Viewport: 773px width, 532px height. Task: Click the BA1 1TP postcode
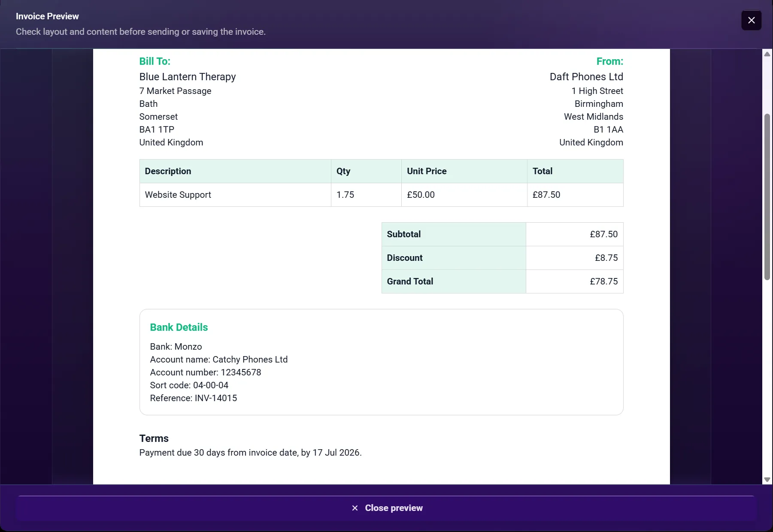[x=157, y=130]
